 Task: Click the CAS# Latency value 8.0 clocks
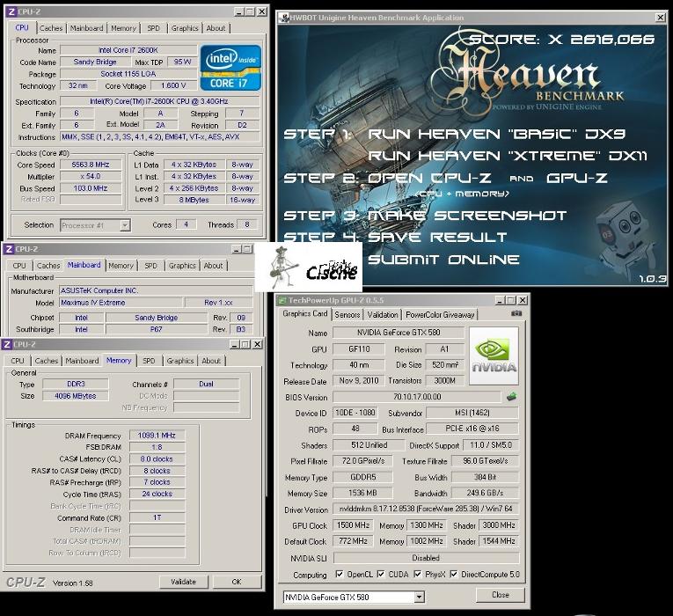click(157, 458)
